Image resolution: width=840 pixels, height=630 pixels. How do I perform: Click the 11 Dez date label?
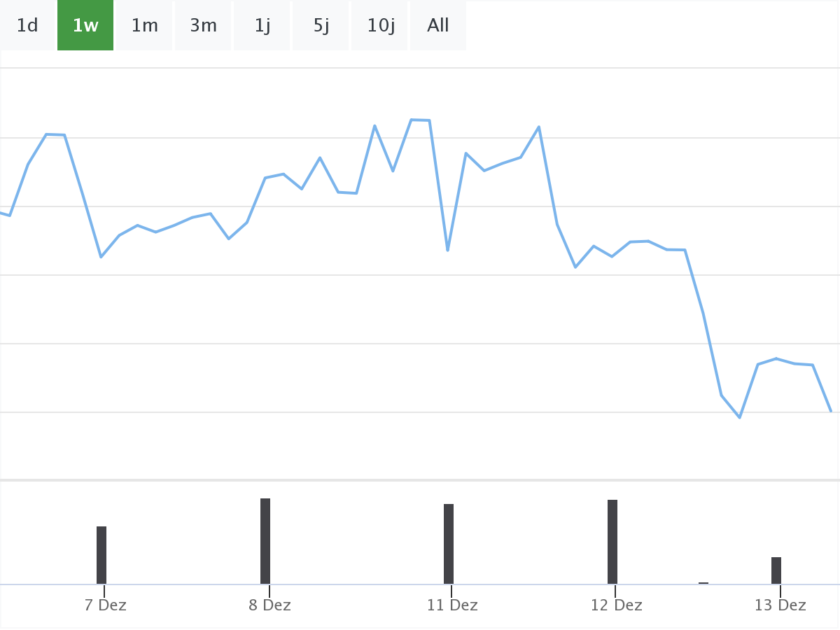[x=452, y=605]
